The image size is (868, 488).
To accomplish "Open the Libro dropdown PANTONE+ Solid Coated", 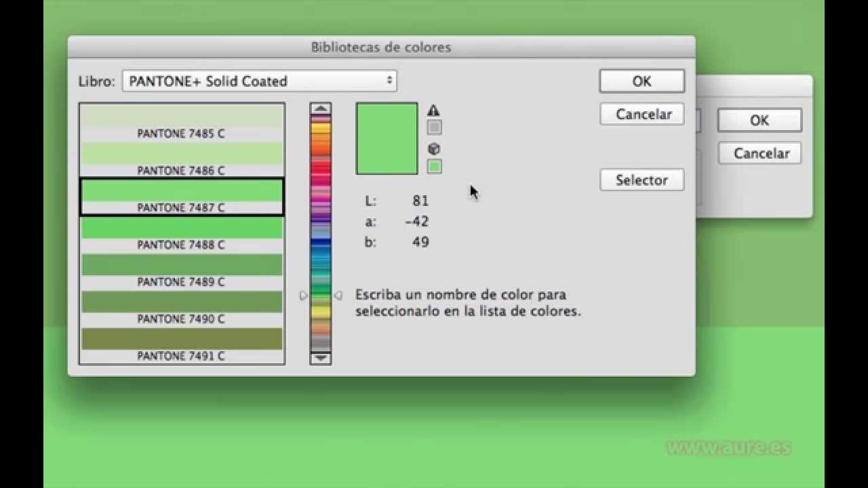I will coord(260,81).
